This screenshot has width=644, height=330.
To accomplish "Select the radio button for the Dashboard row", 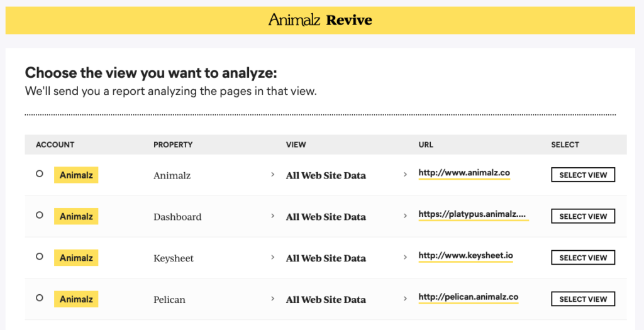I will 40,215.
